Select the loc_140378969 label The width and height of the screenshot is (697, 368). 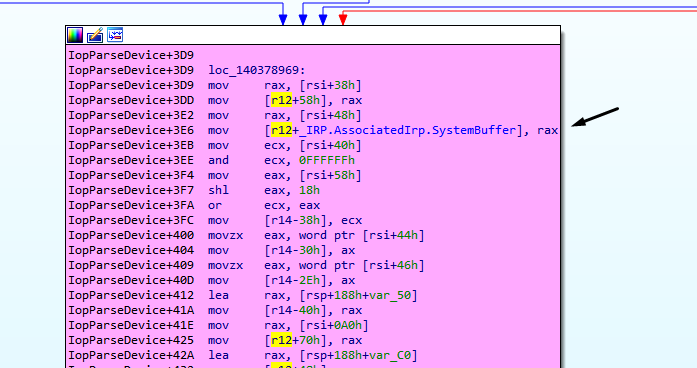pos(257,70)
